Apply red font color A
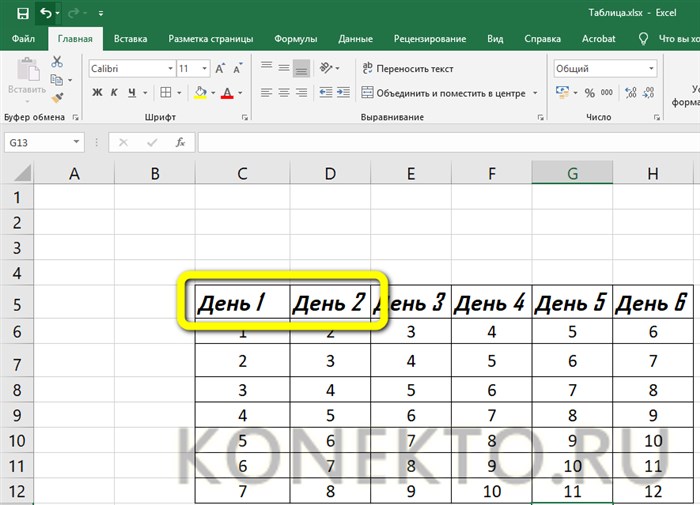 point(227,93)
